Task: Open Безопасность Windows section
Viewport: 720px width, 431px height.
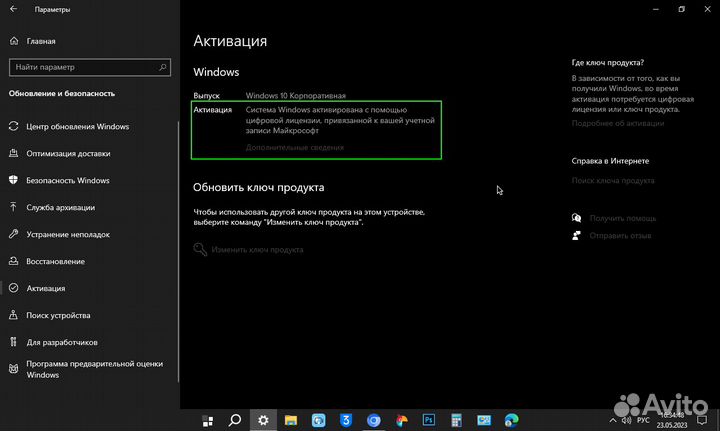Action: [67, 181]
